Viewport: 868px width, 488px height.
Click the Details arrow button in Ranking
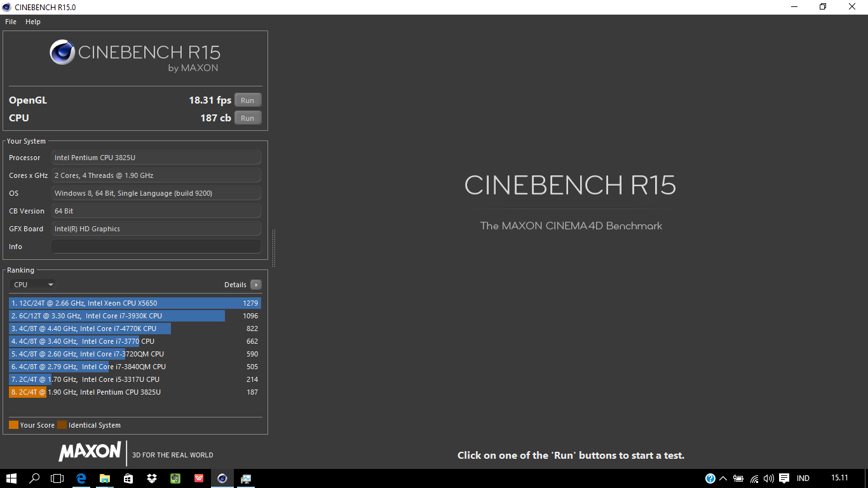255,285
